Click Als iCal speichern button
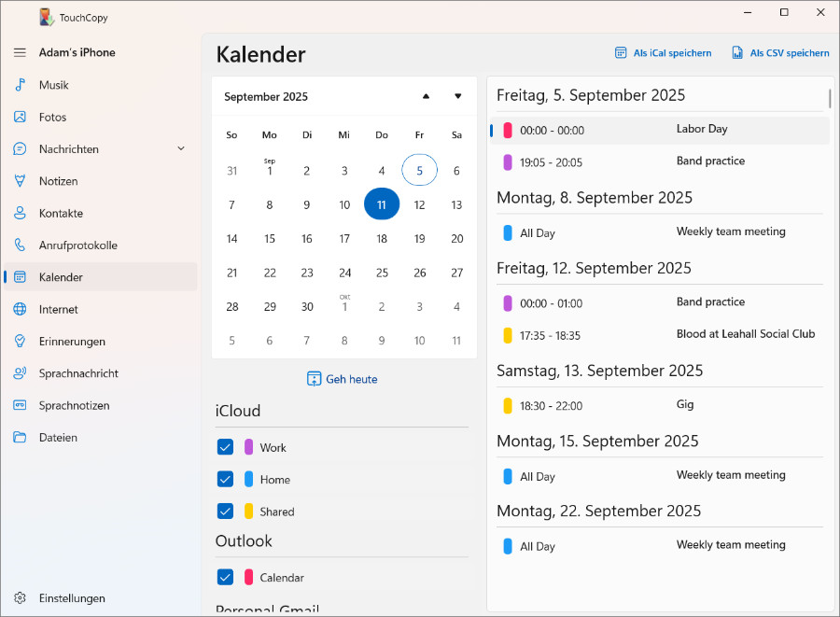 (663, 53)
